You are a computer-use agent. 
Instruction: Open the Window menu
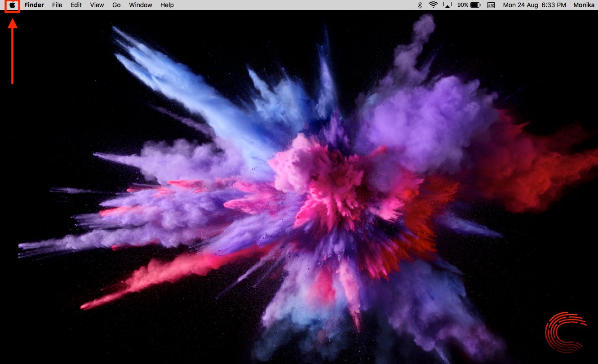click(140, 5)
